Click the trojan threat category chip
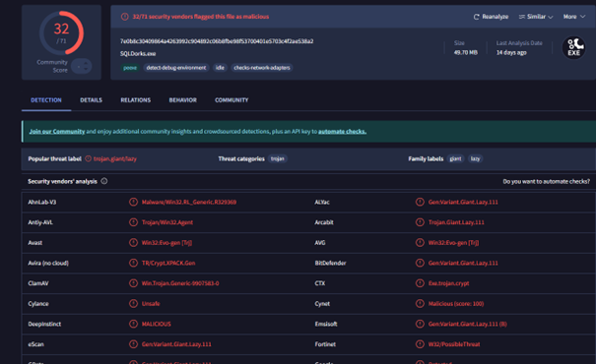The width and height of the screenshot is (596, 364). pos(278,158)
